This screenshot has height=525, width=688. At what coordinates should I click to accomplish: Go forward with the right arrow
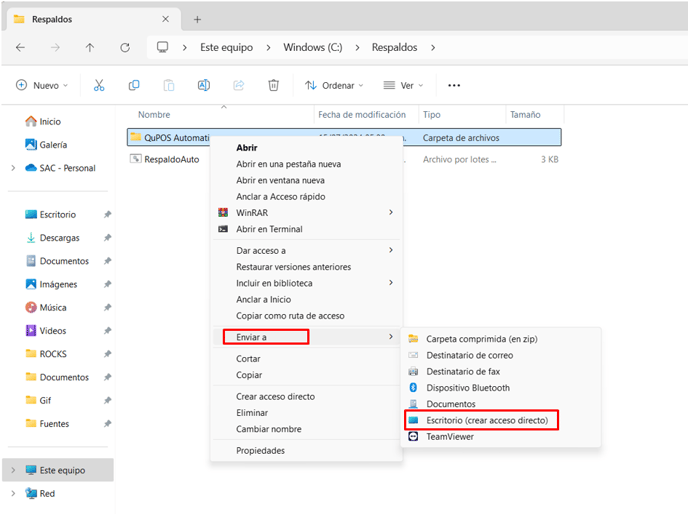click(x=55, y=47)
